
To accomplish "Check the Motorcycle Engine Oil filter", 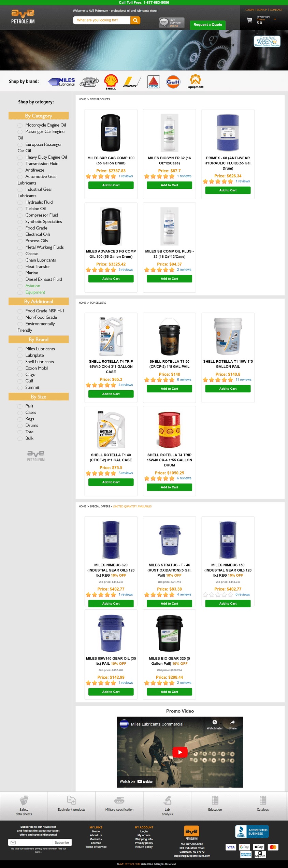I will pyautogui.click(x=20, y=126).
